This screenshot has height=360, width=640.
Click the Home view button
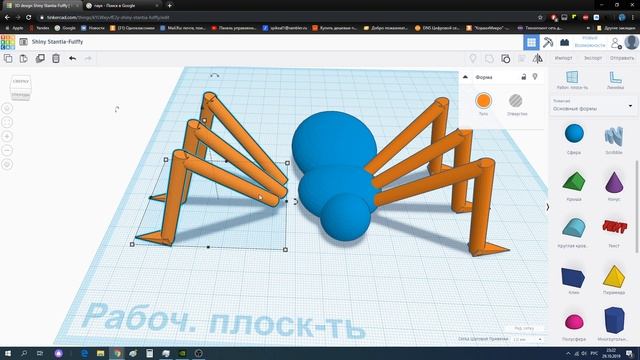click(x=7, y=108)
